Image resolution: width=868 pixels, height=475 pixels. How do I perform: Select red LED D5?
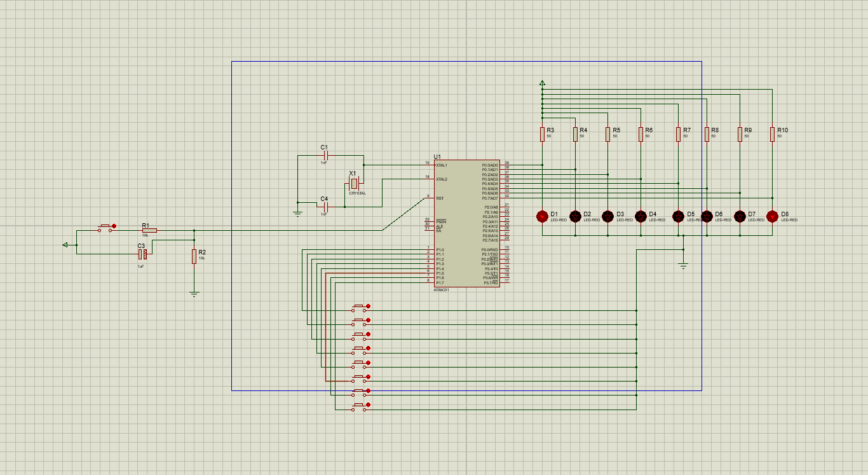coord(679,216)
